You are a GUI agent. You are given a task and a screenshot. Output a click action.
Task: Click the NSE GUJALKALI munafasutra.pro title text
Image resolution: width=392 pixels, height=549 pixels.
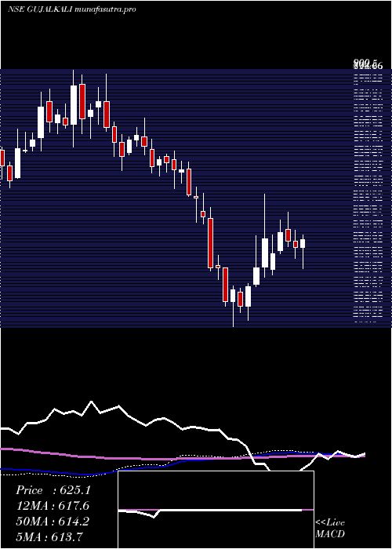(x=71, y=9)
